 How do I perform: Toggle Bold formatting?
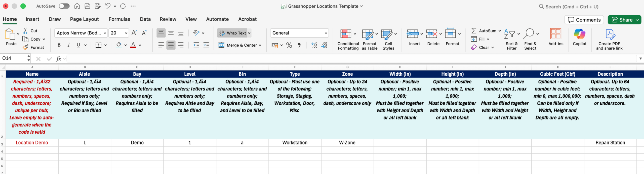point(59,45)
